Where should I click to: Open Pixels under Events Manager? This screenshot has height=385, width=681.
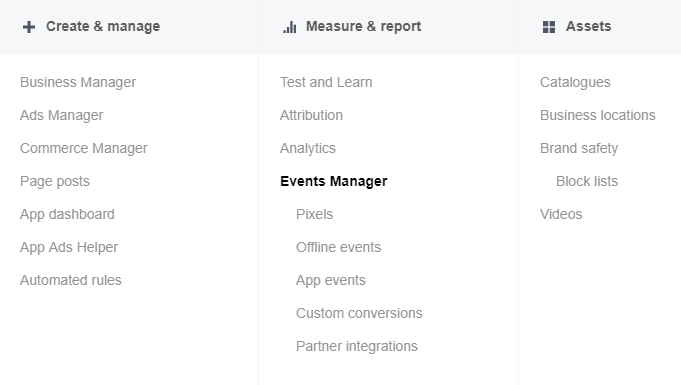(x=314, y=214)
